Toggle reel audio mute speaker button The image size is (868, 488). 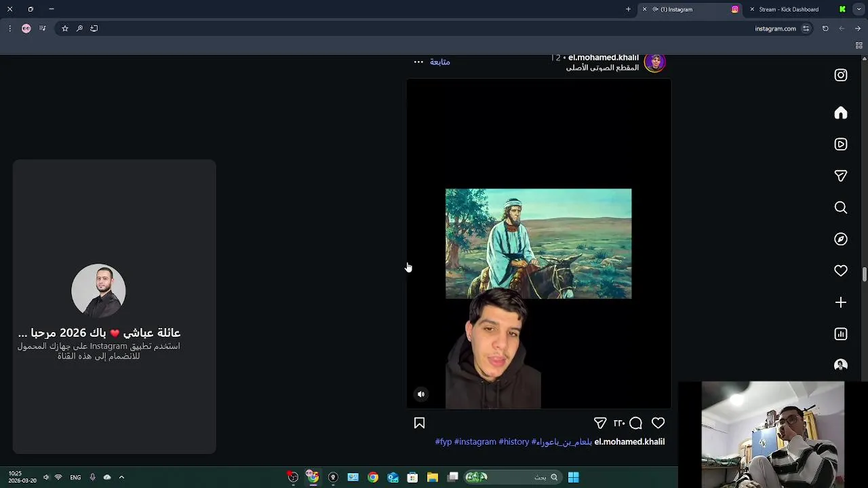pyautogui.click(x=421, y=394)
